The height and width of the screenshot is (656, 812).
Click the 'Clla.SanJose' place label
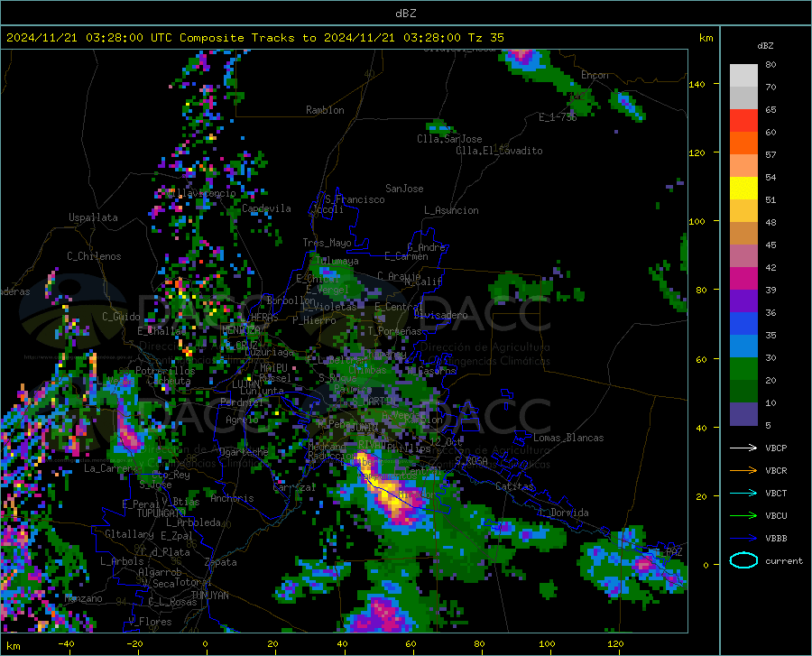click(x=449, y=139)
